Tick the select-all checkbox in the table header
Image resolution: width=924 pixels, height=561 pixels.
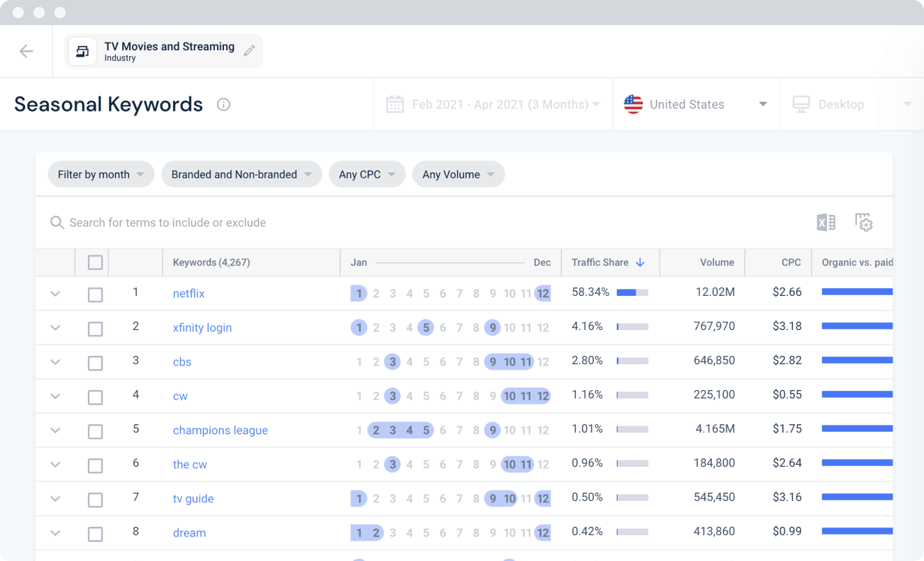pos(96,262)
